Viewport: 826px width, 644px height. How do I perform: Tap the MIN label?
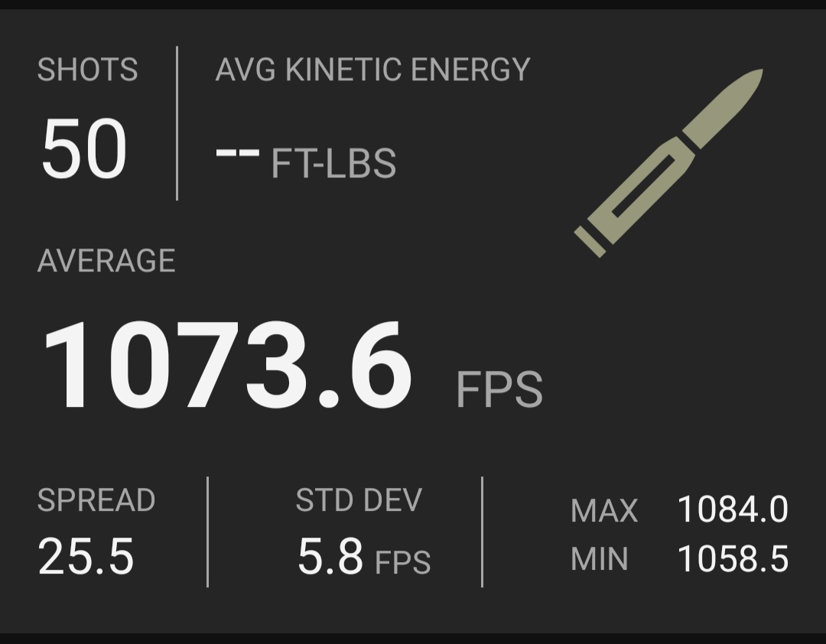click(600, 558)
